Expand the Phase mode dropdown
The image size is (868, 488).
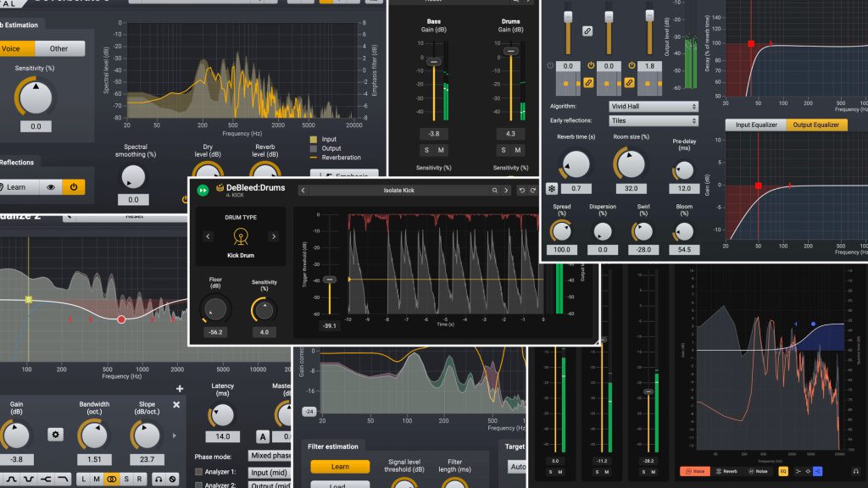pyautogui.click(x=270, y=456)
